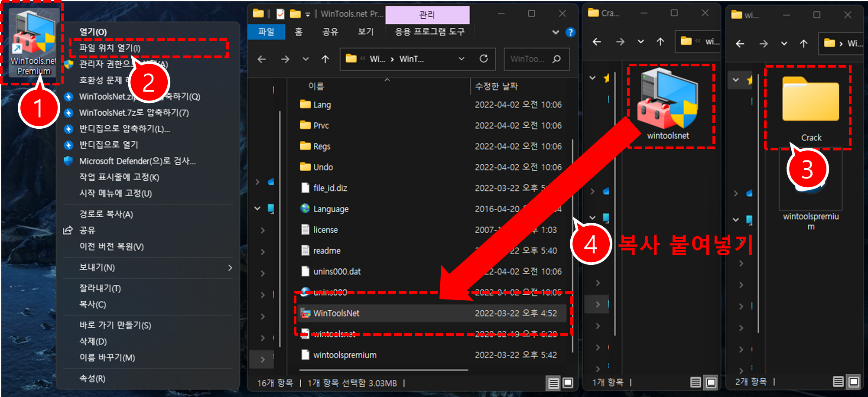
Task: Expand the ribbon with chevron next to help
Action: 556,32
